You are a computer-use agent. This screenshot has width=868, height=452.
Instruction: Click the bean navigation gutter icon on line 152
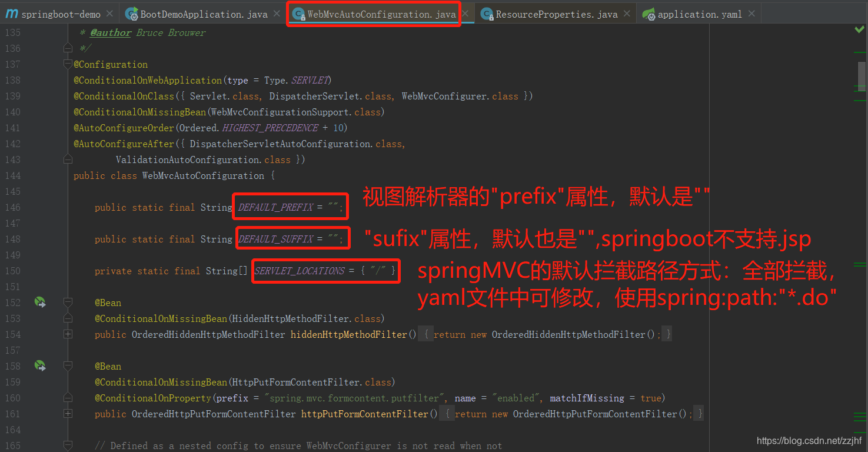coord(39,303)
